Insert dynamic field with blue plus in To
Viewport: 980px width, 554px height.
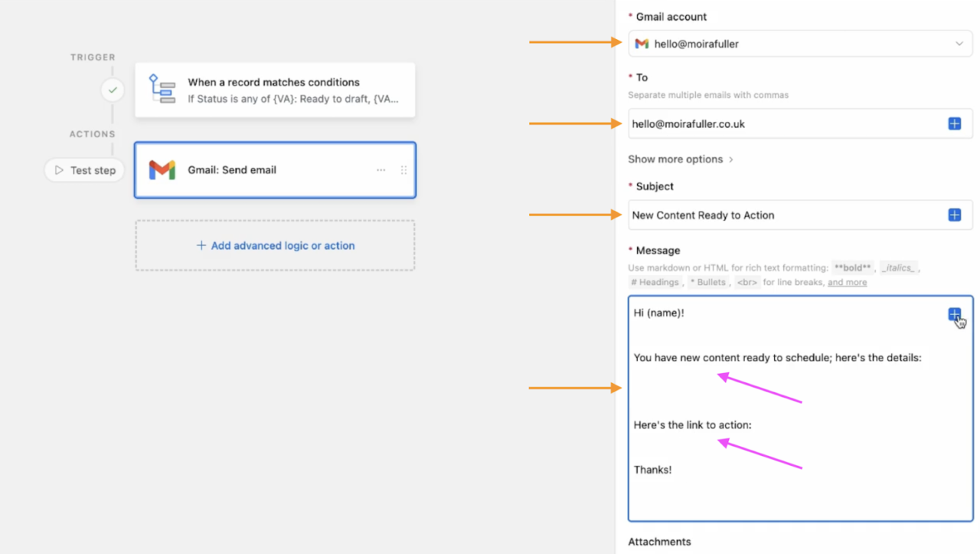tap(954, 123)
